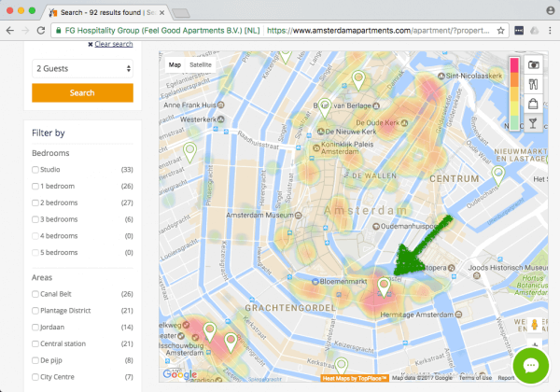Viewport: 560px width, 392px height.
Task: Click the apartment pin near Bloemenmarkt
Action: [x=384, y=287]
